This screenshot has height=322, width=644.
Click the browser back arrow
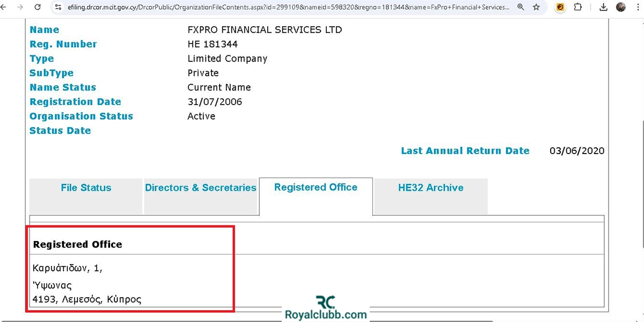coord(4,8)
